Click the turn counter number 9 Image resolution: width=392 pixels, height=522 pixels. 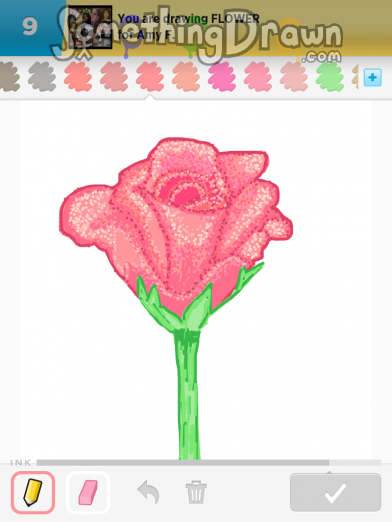pos(30,27)
